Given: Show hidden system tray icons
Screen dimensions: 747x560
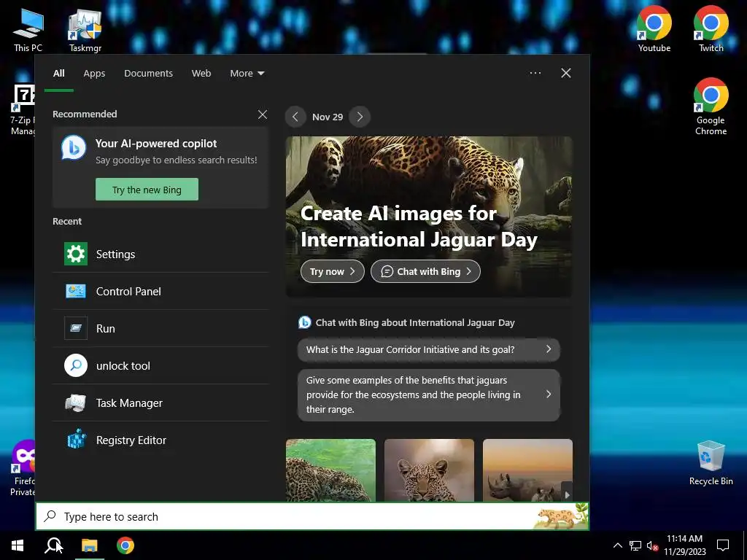Looking at the screenshot, I should [x=617, y=545].
